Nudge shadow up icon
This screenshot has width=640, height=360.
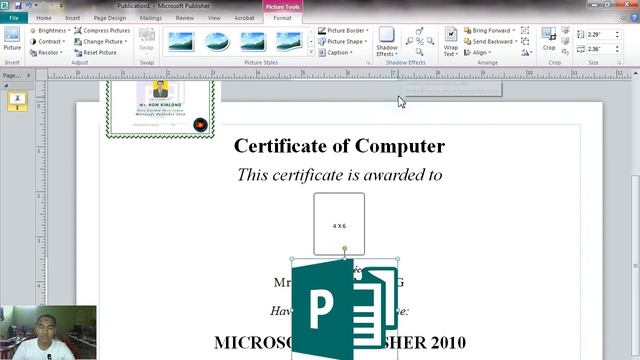pos(420,31)
